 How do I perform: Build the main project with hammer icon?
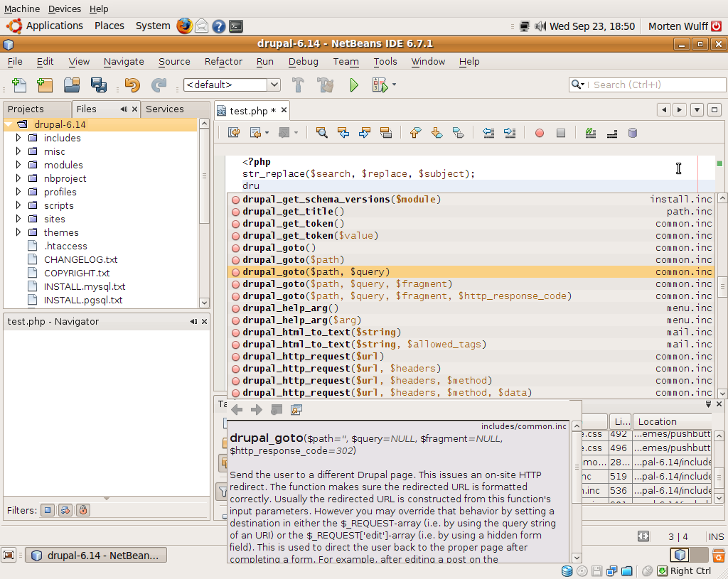(x=298, y=85)
